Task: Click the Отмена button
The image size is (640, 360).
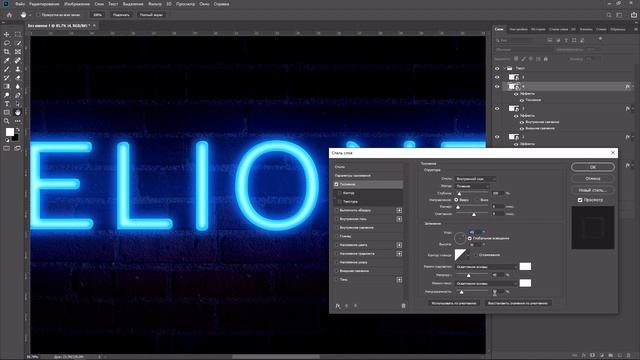Action: (593, 178)
